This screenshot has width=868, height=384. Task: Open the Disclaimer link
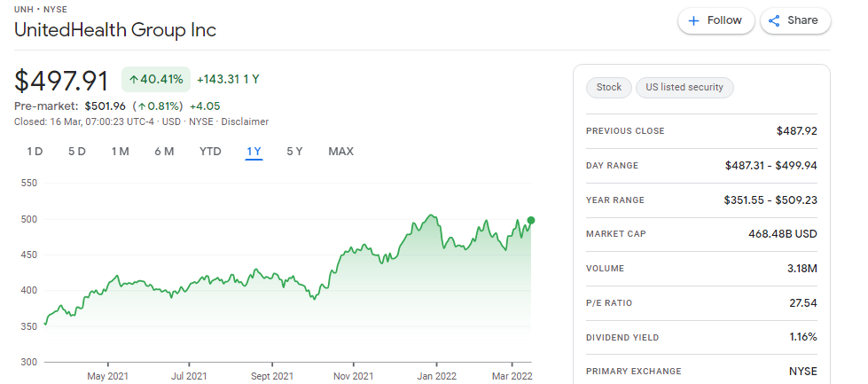(245, 121)
